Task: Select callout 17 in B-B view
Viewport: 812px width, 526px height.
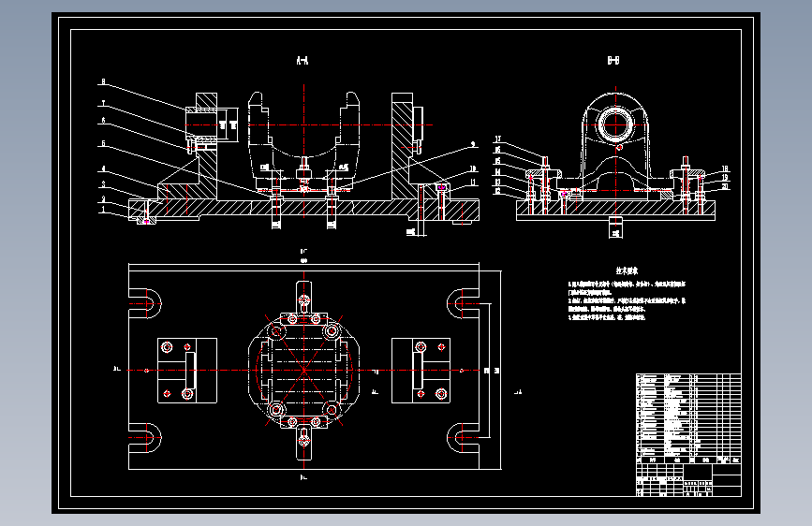Action: coord(497,139)
